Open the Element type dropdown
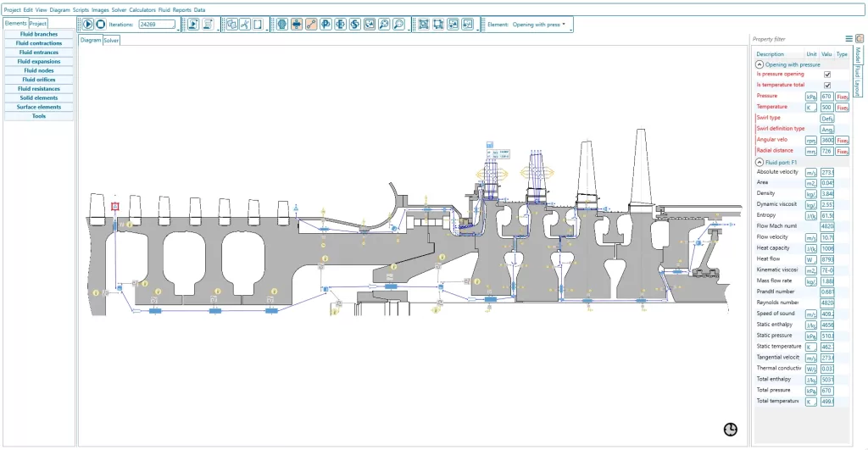 pyautogui.click(x=538, y=25)
